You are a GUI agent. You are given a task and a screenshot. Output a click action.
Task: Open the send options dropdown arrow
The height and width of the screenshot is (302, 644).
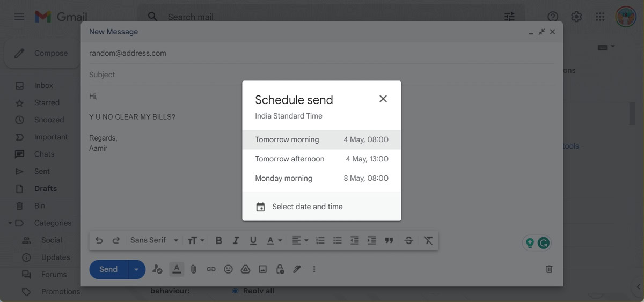136,269
